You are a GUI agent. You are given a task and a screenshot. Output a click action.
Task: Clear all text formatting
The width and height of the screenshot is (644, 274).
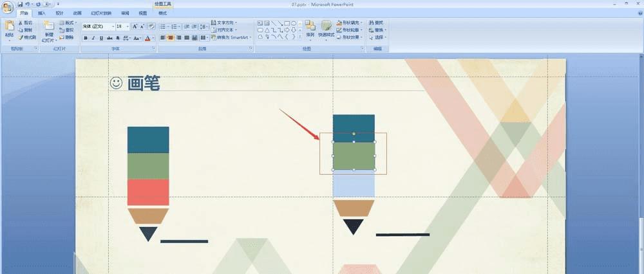click(151, 26)
